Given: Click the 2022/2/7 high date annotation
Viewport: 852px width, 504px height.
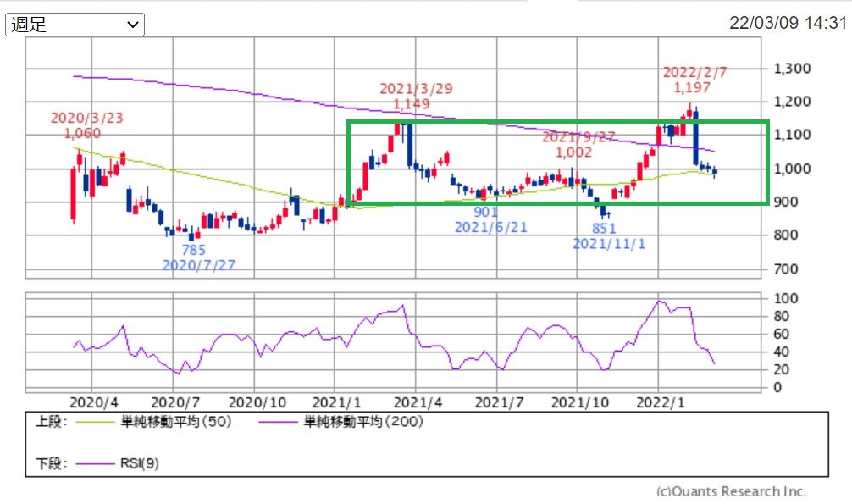Looking at the screenshot, I should coord(695,72).
